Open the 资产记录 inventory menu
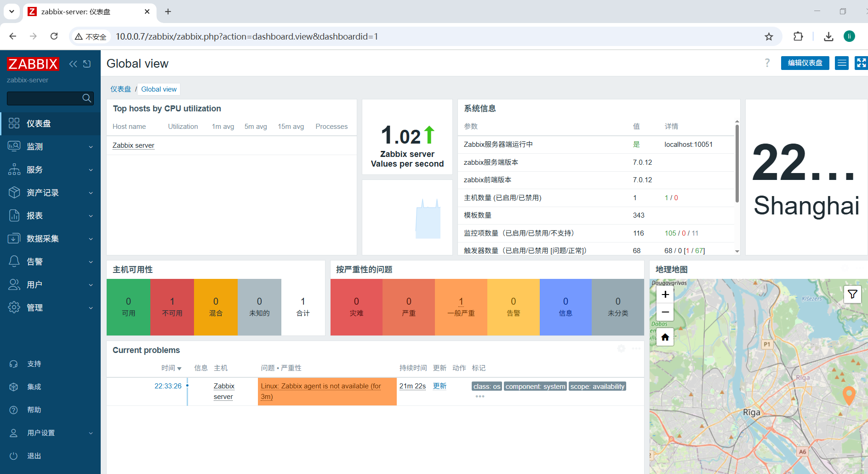 click(50, 192)
